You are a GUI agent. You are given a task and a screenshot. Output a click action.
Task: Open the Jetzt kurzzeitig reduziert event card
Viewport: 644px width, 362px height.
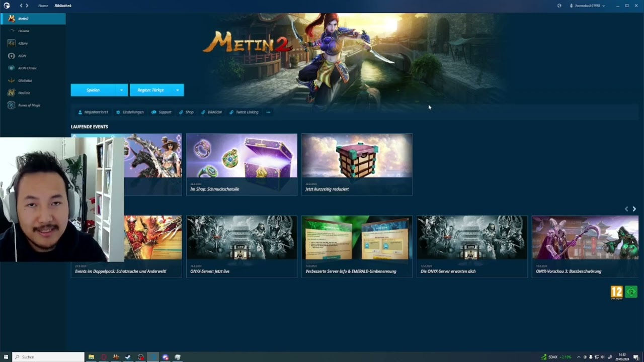point(357,164)
